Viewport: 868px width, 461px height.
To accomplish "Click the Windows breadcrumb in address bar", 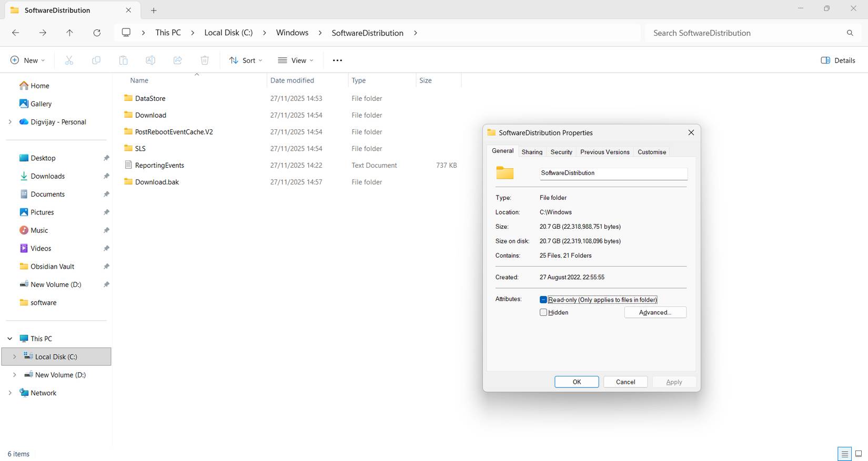I will pos(292,33).
